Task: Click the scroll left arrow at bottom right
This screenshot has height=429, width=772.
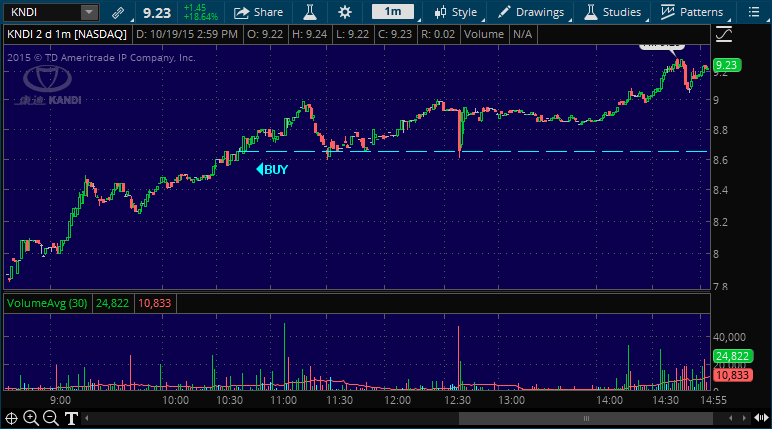Action: click(731, 419)
